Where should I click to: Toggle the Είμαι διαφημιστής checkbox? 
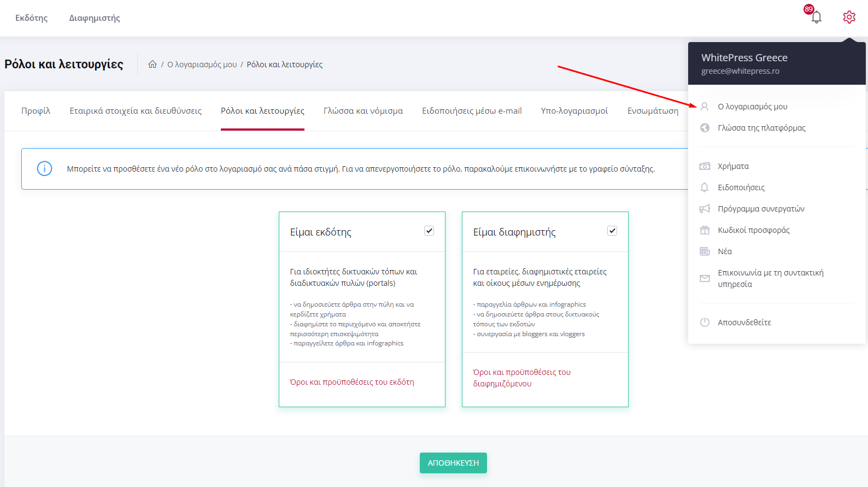(612, 231)
